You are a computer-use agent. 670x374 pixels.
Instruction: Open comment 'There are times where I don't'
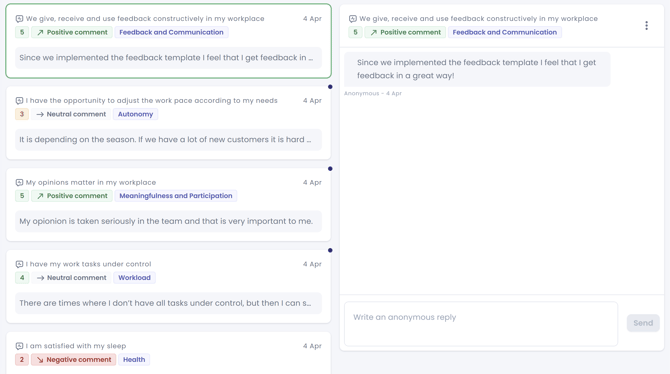168,303
